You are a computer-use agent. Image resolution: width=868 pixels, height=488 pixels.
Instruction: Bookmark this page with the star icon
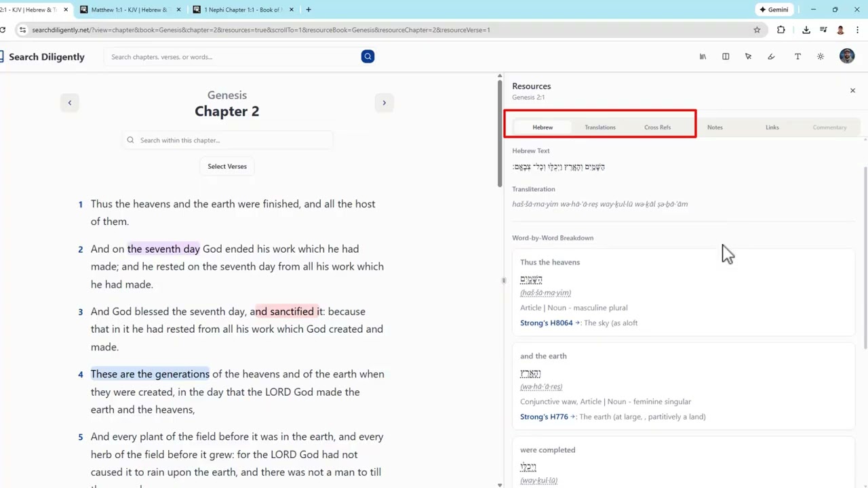pyautogui.click(x=757, y=30)
